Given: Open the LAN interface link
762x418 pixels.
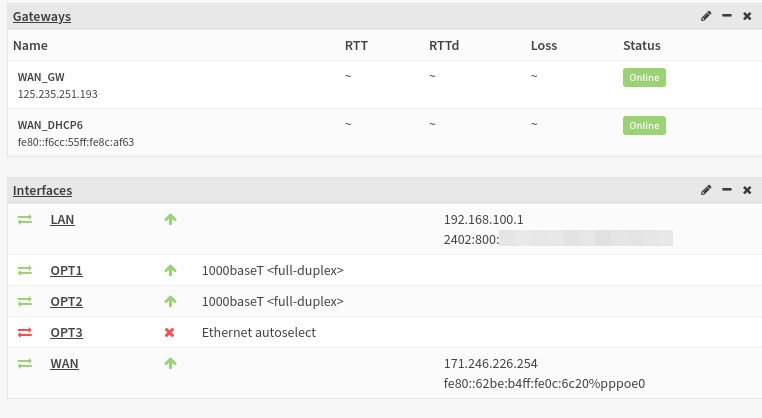Looking at the screenshot, I should 62,219.
